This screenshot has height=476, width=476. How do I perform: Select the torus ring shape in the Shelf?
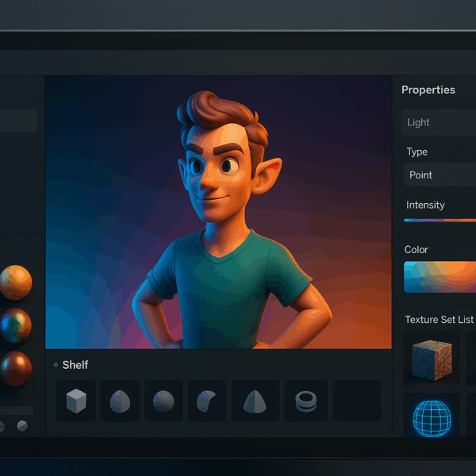[305, 401]
